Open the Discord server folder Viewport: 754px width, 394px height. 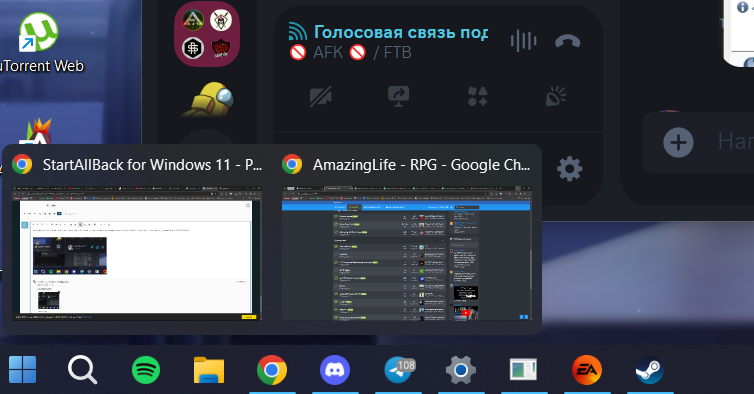tap(207, 34)
